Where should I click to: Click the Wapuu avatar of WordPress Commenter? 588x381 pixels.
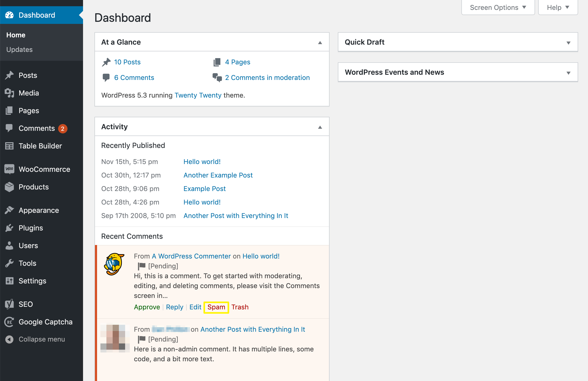coord(114,264)
